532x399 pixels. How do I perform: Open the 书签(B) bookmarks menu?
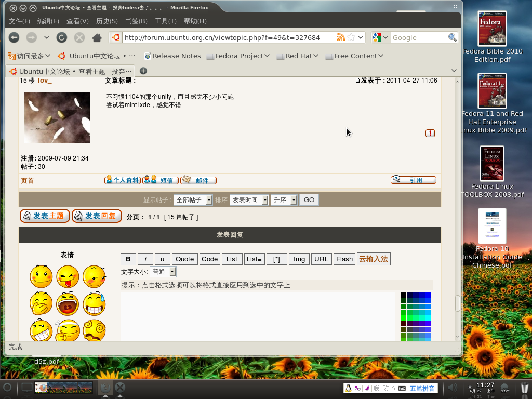(x=136, y=21)
